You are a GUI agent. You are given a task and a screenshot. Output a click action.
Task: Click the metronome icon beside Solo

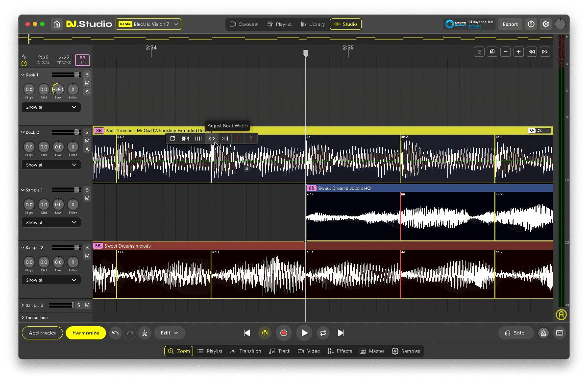pos(543,333)
